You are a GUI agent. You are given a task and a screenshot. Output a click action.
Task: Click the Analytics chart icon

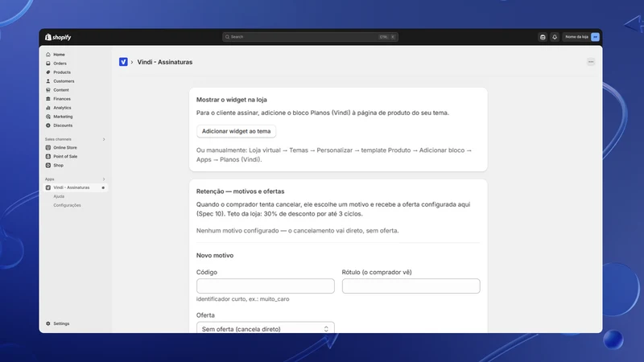(48, 108)
